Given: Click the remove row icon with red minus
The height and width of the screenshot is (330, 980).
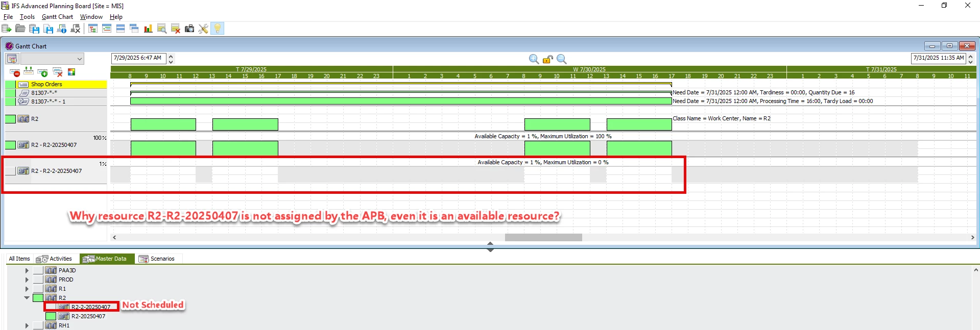Looking at the screenshot, I should pyautogui.click(x=15, y=72).
